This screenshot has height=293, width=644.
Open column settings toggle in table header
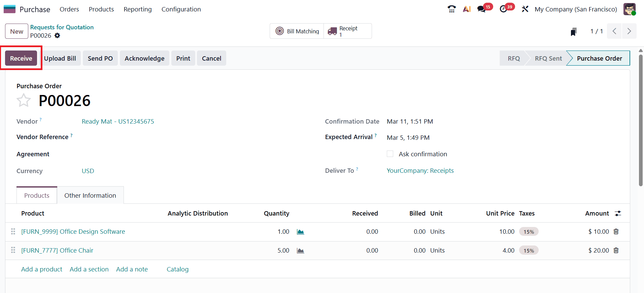point(618,214)
